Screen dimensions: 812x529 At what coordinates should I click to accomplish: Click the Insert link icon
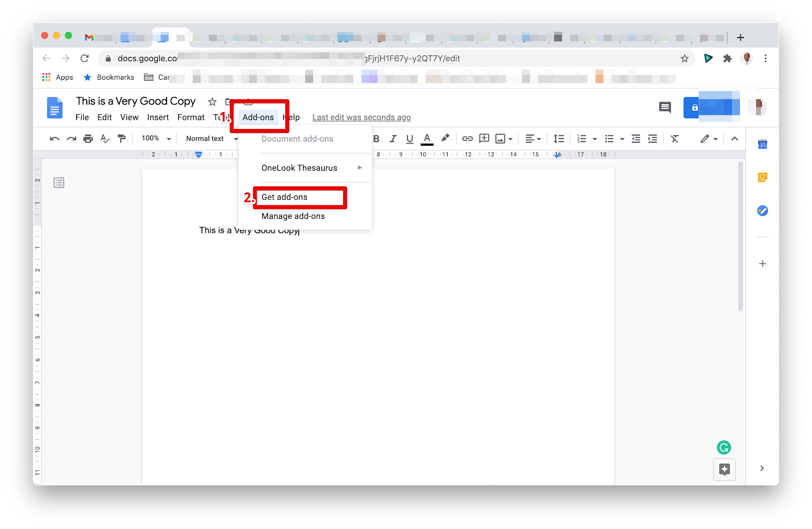point(467,138)
